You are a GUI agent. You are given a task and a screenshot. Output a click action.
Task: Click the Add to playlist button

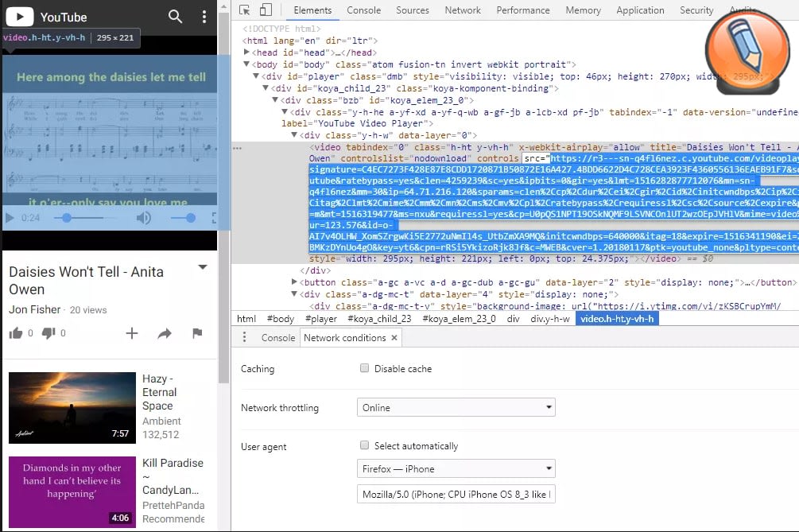pyautogui.click(x=131, y=333)
